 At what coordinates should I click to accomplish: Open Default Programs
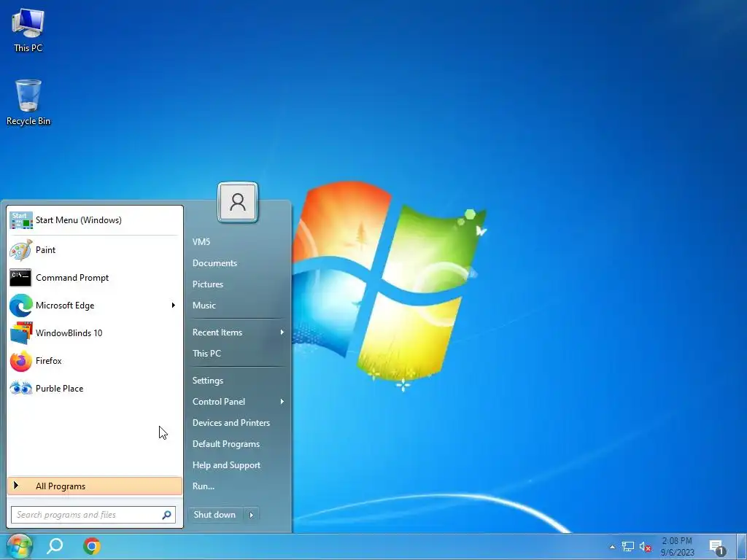[226, 444]
